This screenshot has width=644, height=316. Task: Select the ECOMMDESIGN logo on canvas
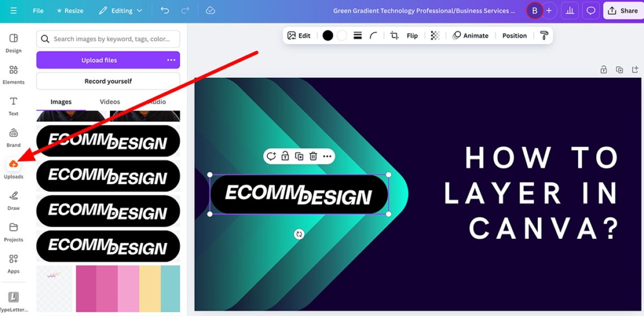(x=299, y=195)
